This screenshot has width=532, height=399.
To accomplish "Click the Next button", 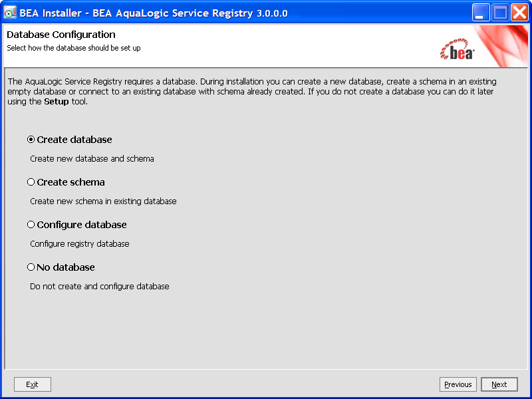I will click(499, 384).
